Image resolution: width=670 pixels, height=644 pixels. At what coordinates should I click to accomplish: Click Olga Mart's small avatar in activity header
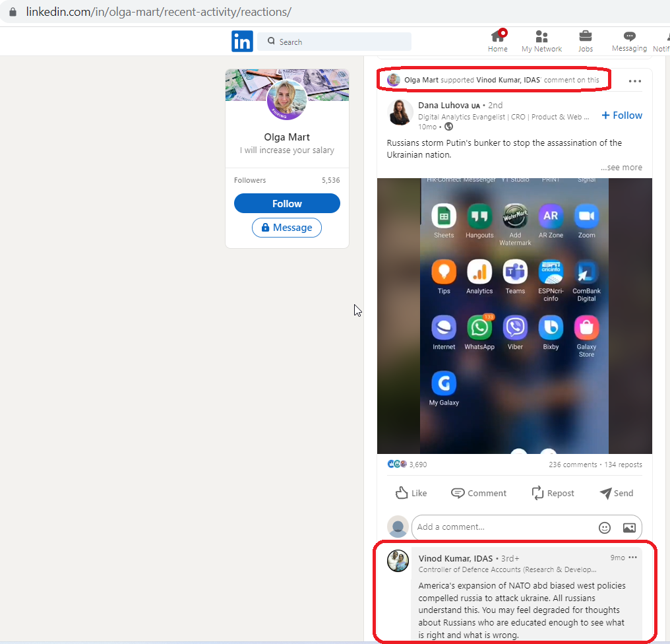(394, 80)
